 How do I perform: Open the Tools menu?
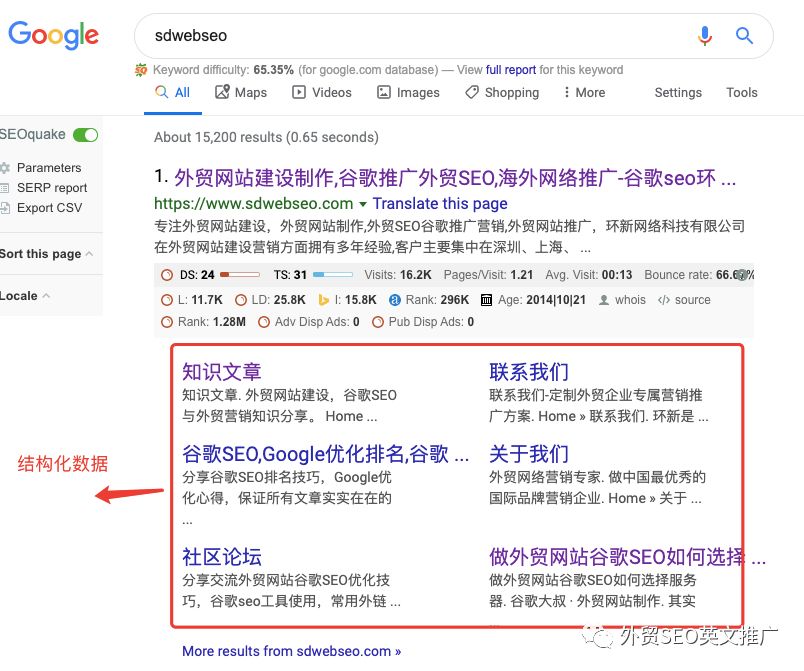741,92
